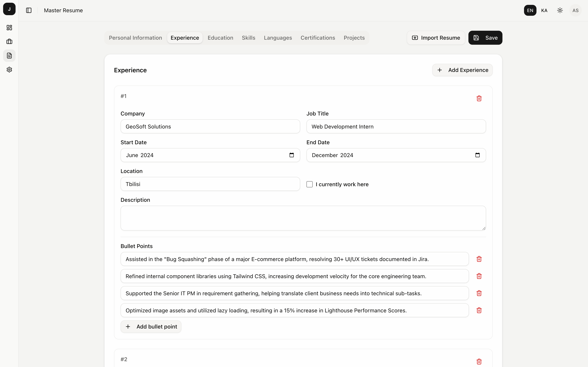
Task: Toggle the light/dark theme sun icon
Action: [560, 10]
